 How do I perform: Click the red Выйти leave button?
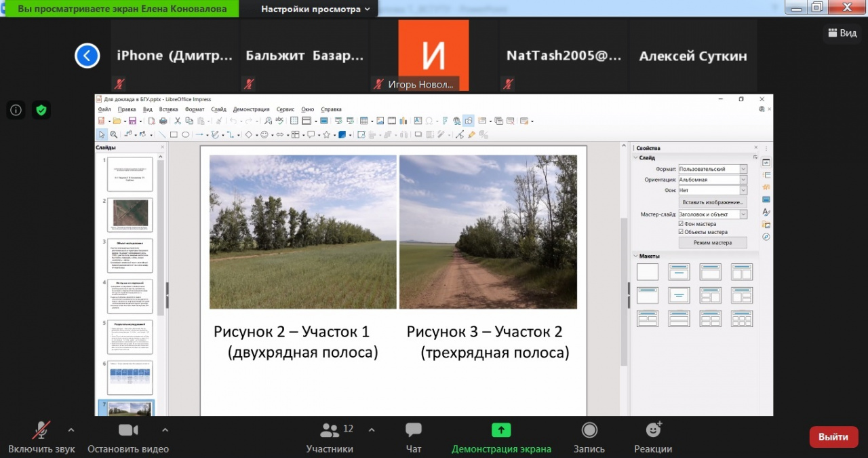click(833, 437)
